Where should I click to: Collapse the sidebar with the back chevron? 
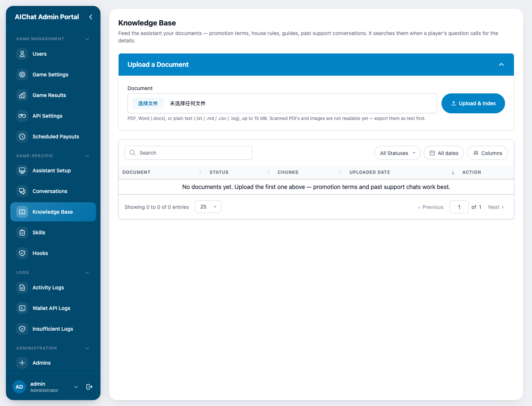(91, 17)
